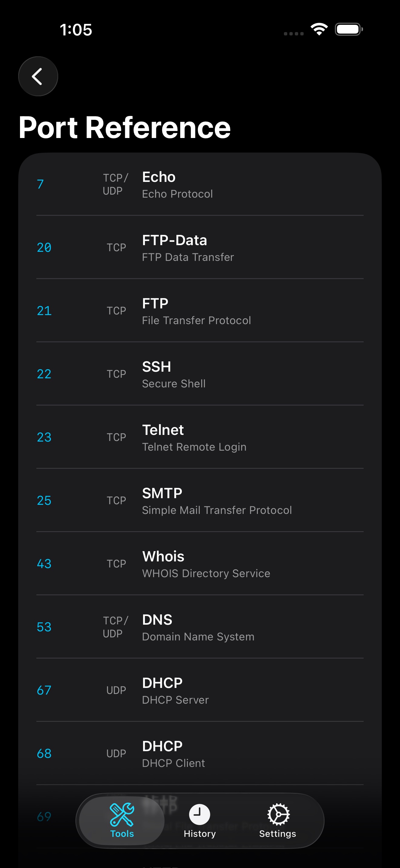Open the FTP-Data port 20 entry
Viewport: 400px width, 868px height.
(x=200, y=248)
